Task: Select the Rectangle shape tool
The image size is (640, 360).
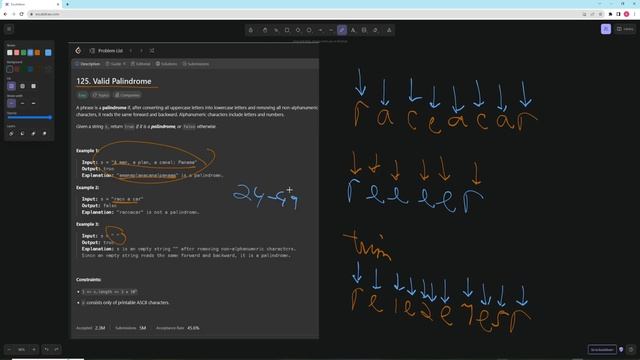Action: [x=287, y=30]
